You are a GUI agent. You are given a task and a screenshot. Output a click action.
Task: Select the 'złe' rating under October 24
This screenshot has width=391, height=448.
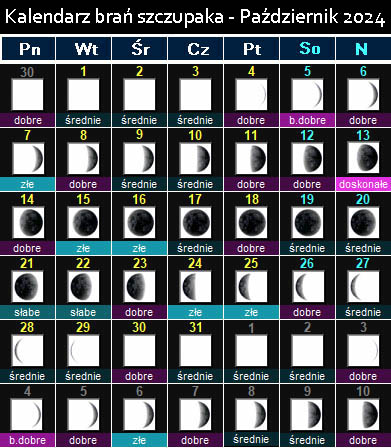pyautogui.click(x=195, y=312)
